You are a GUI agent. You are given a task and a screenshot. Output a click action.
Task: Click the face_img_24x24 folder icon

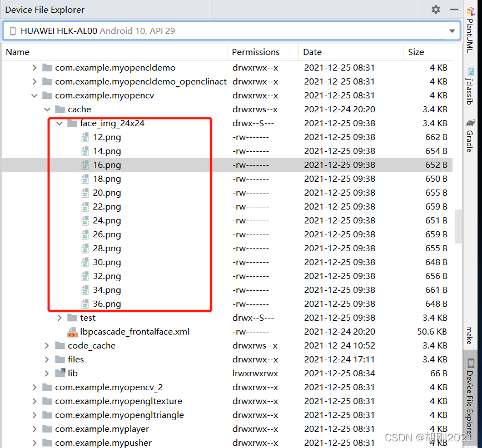pyautogui.click(x=72, y=123)
